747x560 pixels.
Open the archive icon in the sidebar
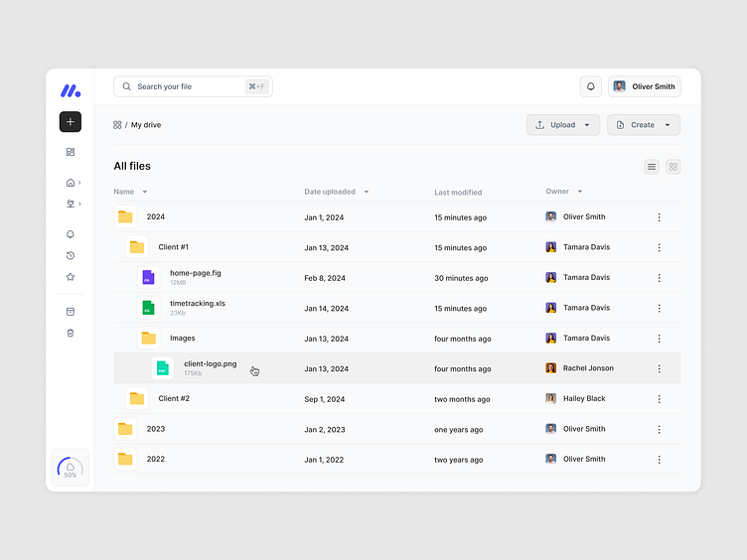[70, 312]
